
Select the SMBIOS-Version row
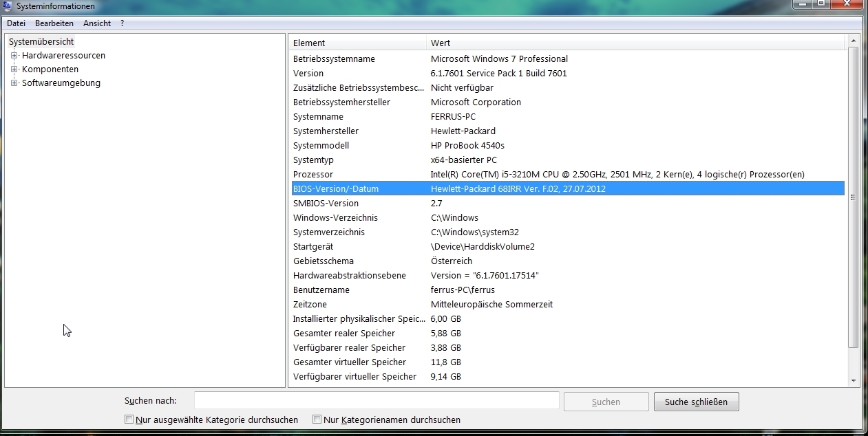click(x=567, y=204)
